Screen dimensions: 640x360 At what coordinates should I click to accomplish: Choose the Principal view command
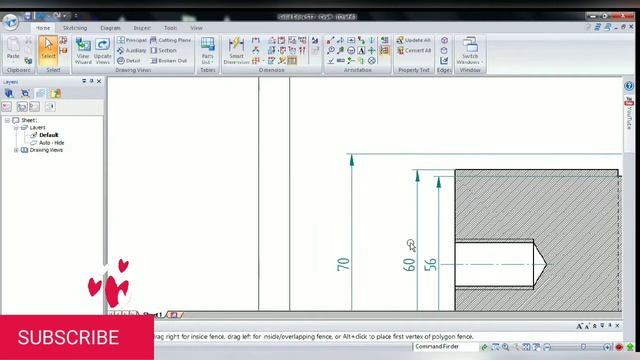point(132,40)
